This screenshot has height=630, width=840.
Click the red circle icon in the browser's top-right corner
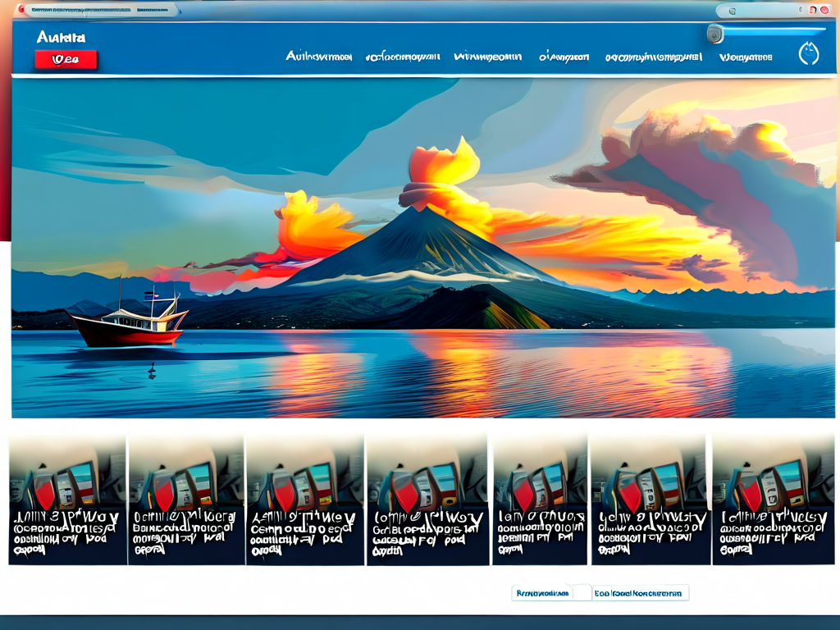824,10
